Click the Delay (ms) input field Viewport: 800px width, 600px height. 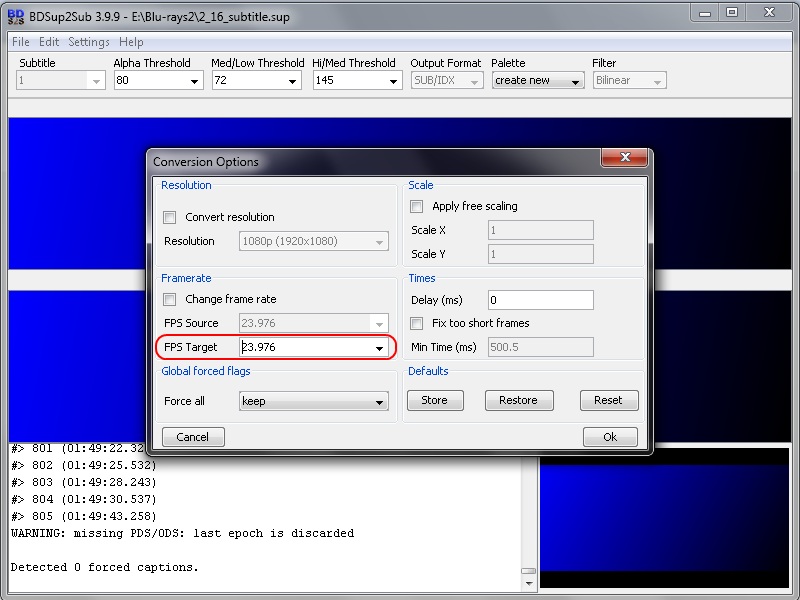click(541, 300)
